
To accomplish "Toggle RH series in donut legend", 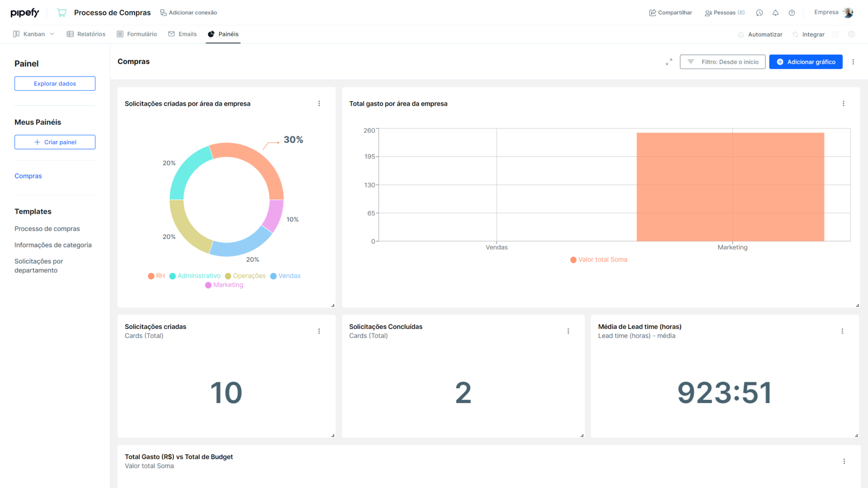I will click(x=156, y=276).
